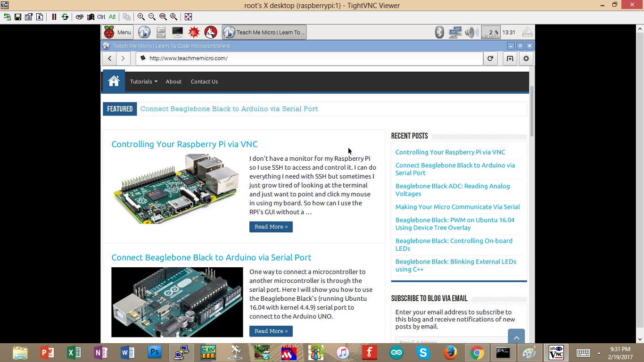
Task: Open the recent post 'Making Your Micro Communicate Via Serial'
Action: (x=457, y=207)
